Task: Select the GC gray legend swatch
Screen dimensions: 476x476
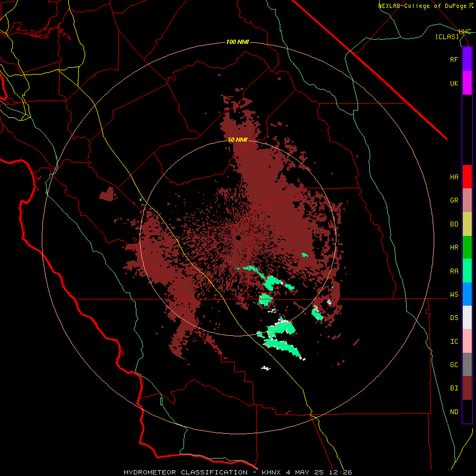Action: coord(467,364)
